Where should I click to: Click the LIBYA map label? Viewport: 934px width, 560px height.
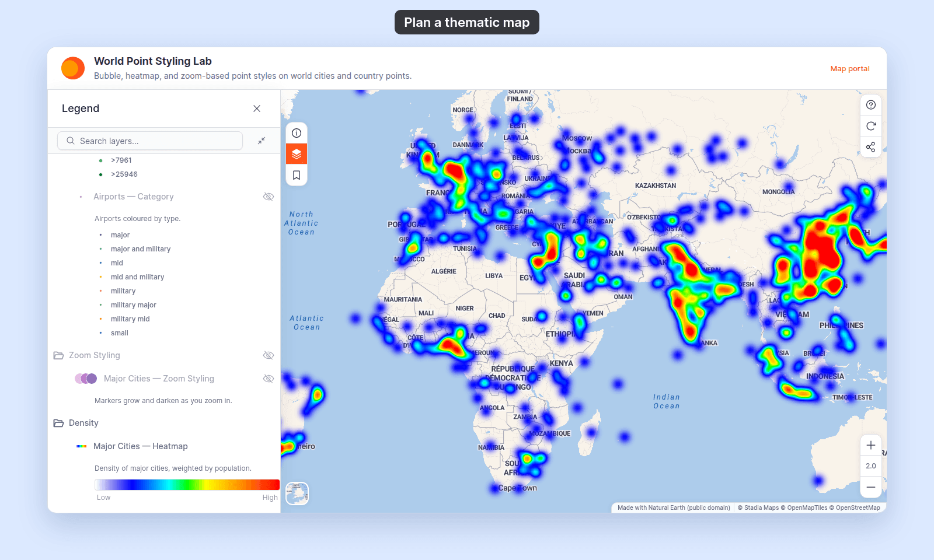(x=494, y=276)
